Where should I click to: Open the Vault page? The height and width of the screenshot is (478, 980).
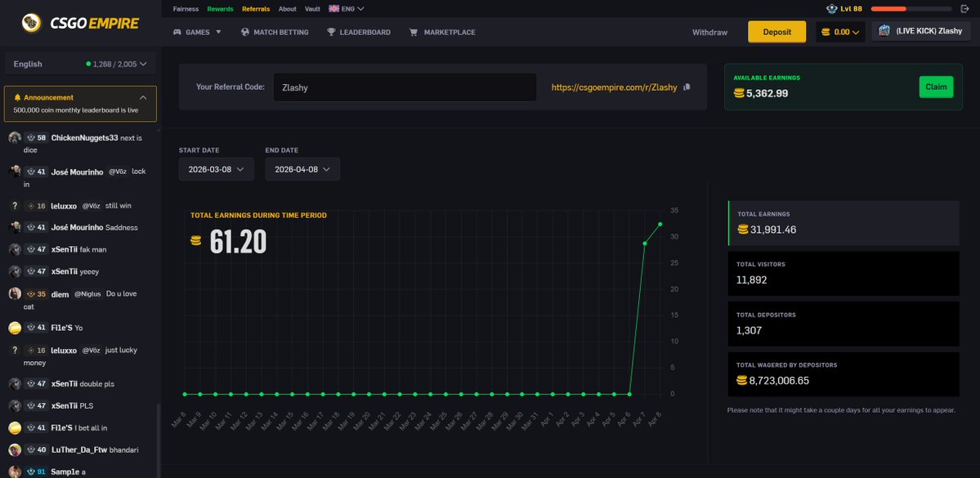pyautogui.click(x=312, y=9)
